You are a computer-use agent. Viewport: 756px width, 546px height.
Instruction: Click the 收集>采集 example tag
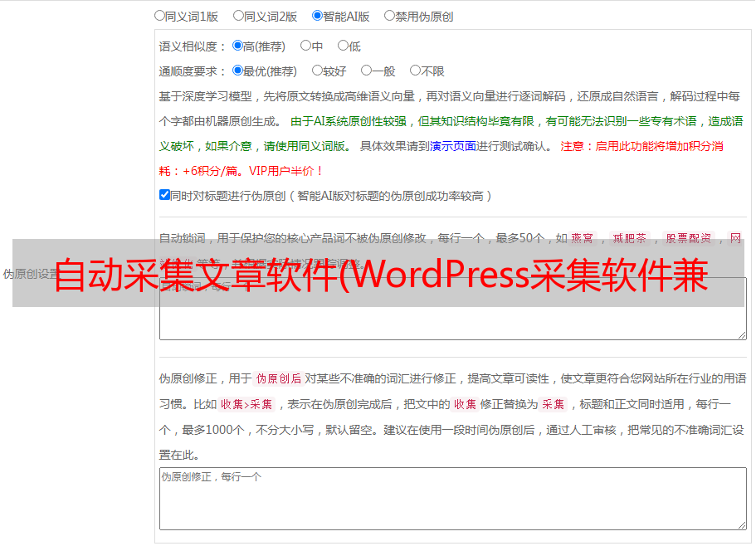point(246,405)
